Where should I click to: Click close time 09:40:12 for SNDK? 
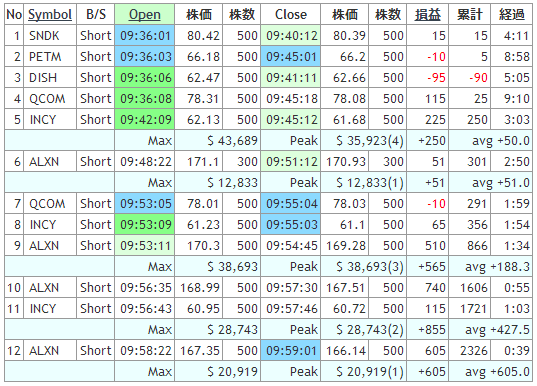(x=291, y=36)
